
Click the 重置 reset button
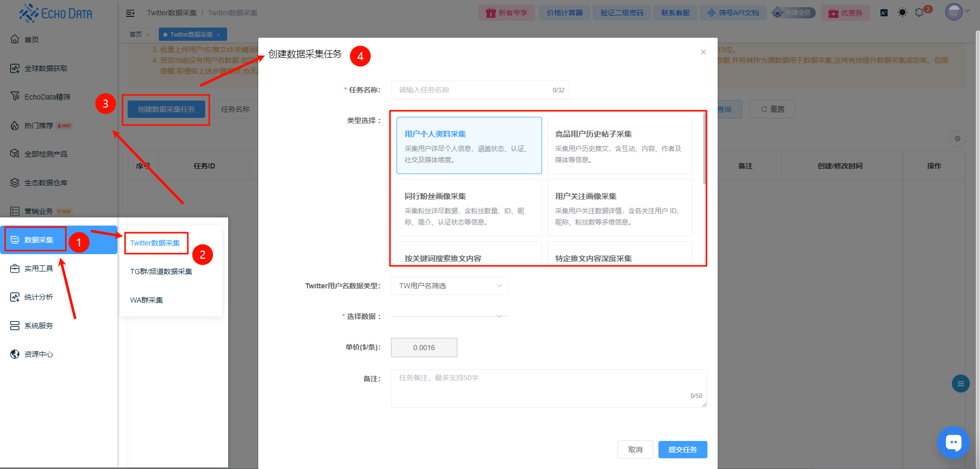click(x=772, y=109)
